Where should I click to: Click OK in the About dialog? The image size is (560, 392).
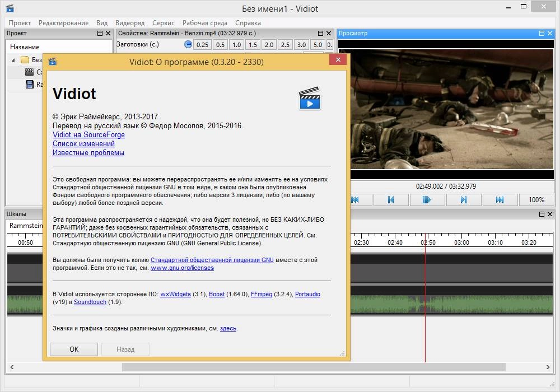74,349
